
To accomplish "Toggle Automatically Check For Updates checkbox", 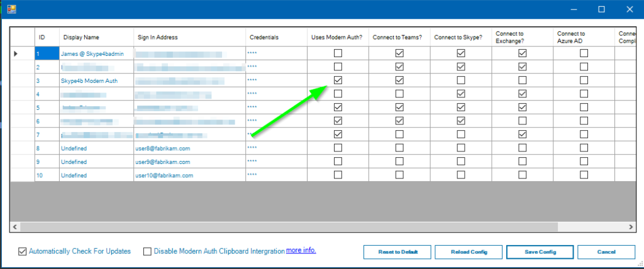I will [x=23, y=251].
